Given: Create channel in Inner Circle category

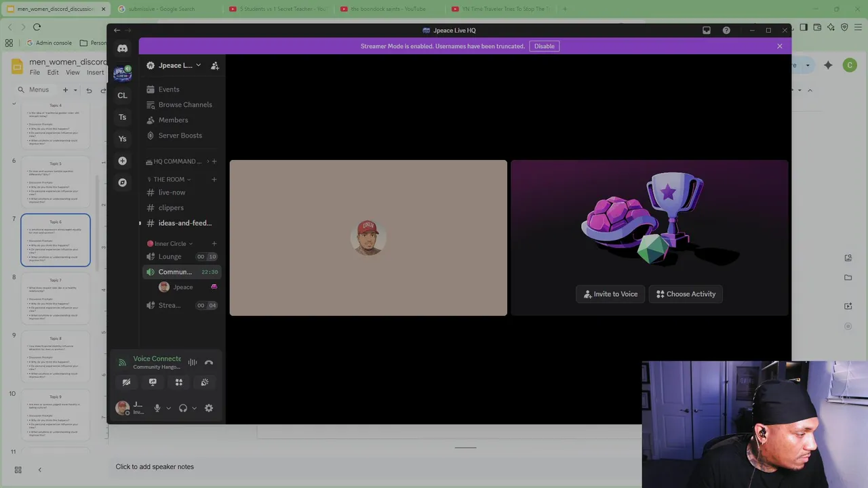Looking at the screenshot, I should tap(214, 243).
